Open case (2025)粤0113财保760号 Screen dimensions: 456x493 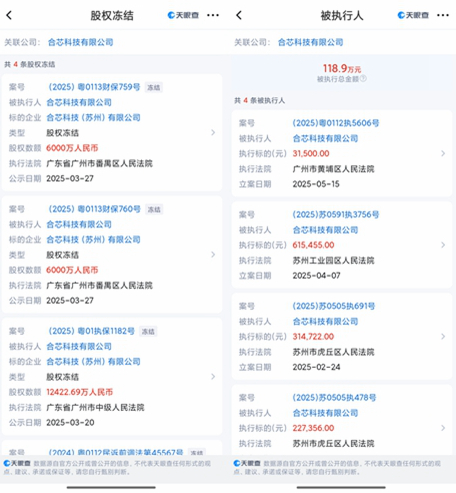click(94, 209)
